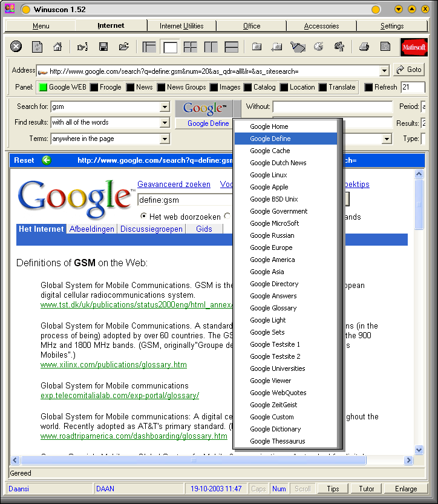Select the two horizontal panes layout icon
This screenshot has width=438, height=504.
point(231,47)
